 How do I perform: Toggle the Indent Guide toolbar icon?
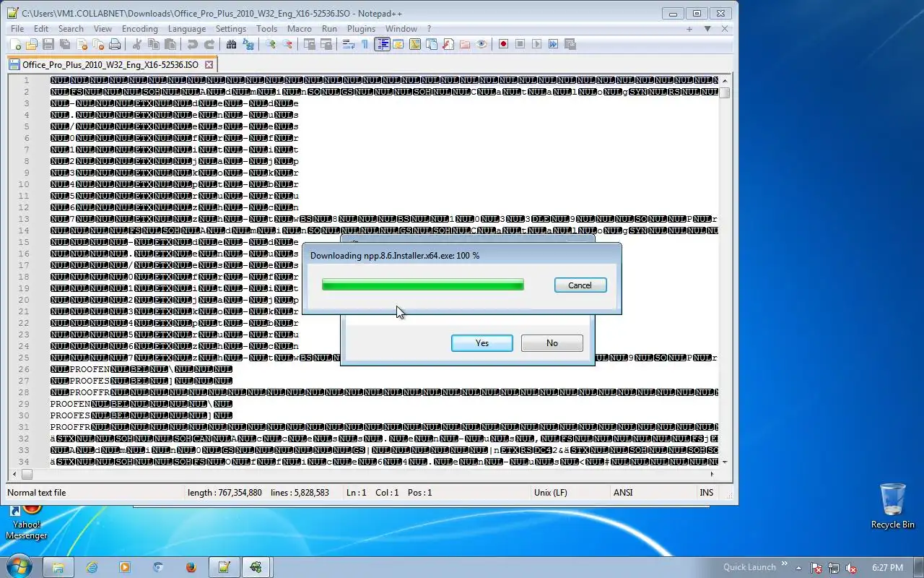pos(382,44)
